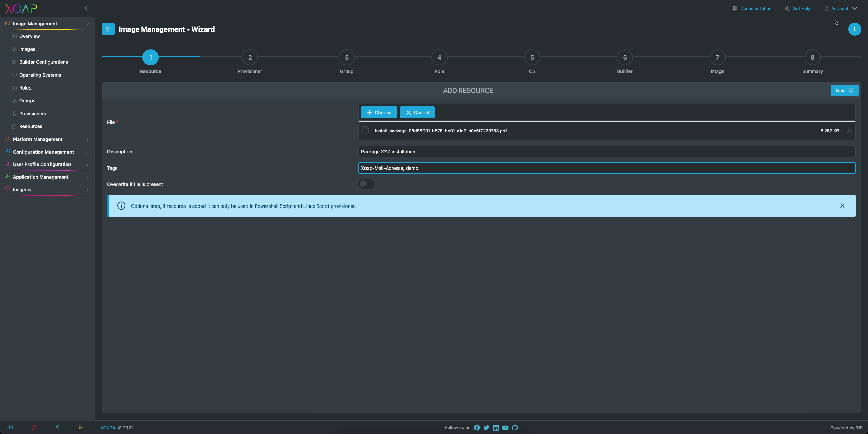
Task: Collapse the sidebar with the arrow icon
Action: click(86, 8)
